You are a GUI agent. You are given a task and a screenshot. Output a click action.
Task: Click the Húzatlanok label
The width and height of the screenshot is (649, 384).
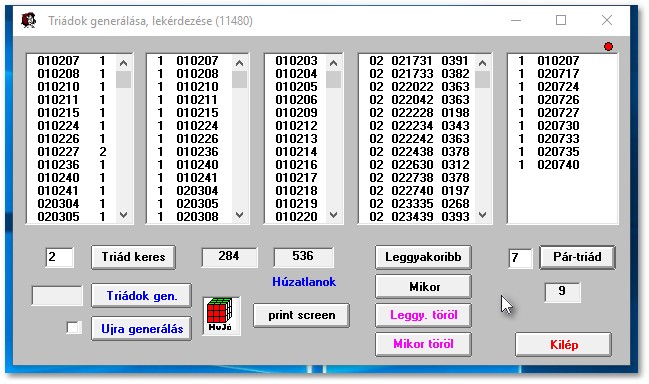point(304,282)
